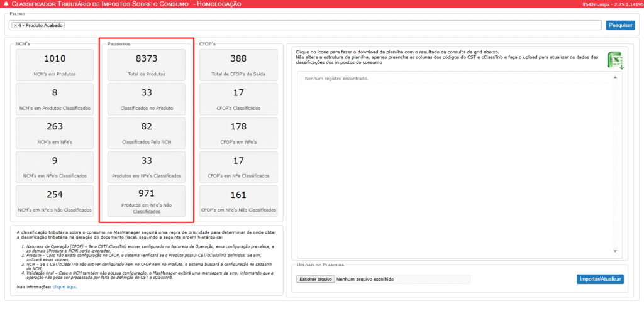Select the 'NCM's em Produtos Classificados' tile
644x311 pixels.
click(x=55, y=99)
